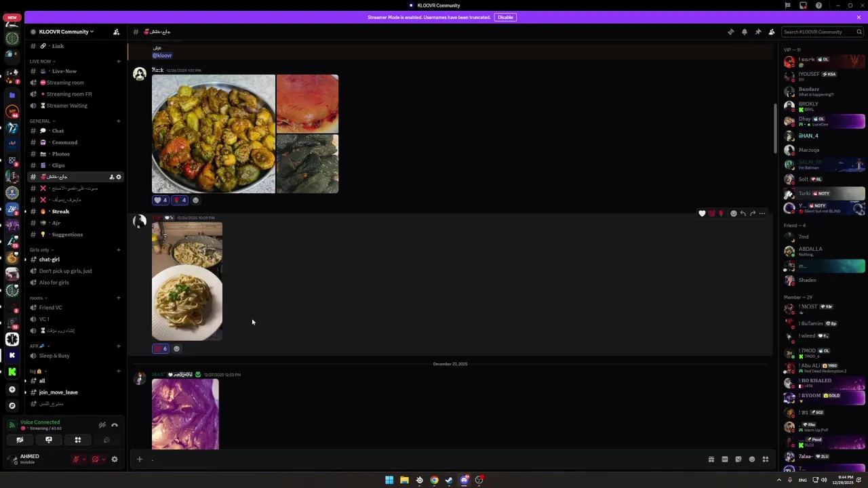Open add reaction picker in message toolbar
The image size is (868, 488).
(x=733, y=213)
